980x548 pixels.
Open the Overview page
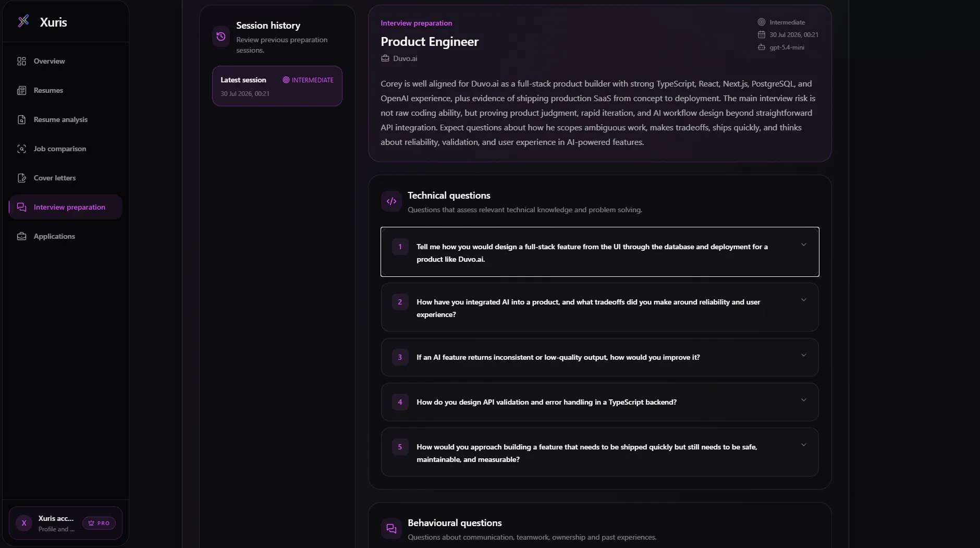coord(66,62)
